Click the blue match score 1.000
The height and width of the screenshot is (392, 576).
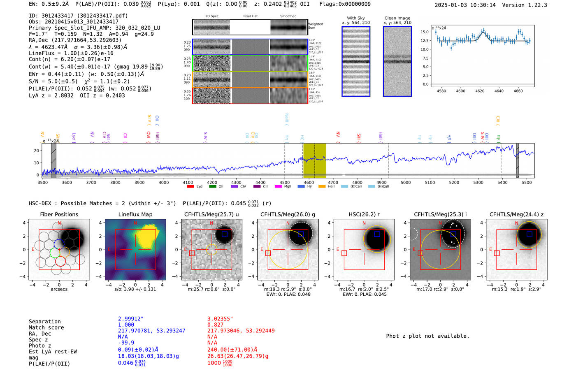[126, 325]
